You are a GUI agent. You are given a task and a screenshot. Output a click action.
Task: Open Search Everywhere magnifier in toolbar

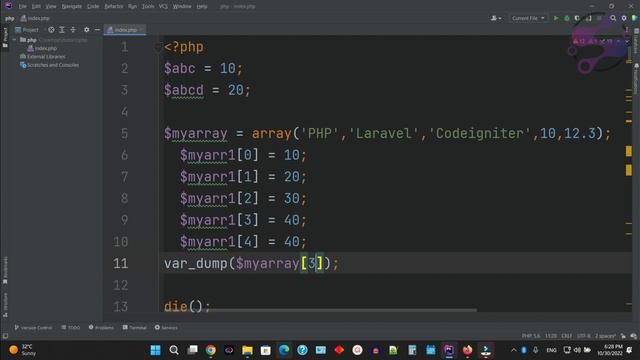[613, 18]
